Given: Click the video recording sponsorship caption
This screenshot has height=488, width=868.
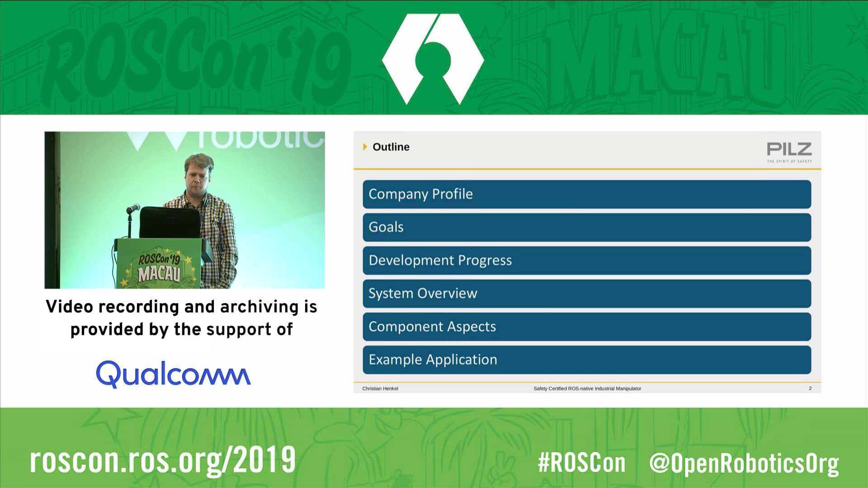Looking at the screenshot, I should click(181, 318).
